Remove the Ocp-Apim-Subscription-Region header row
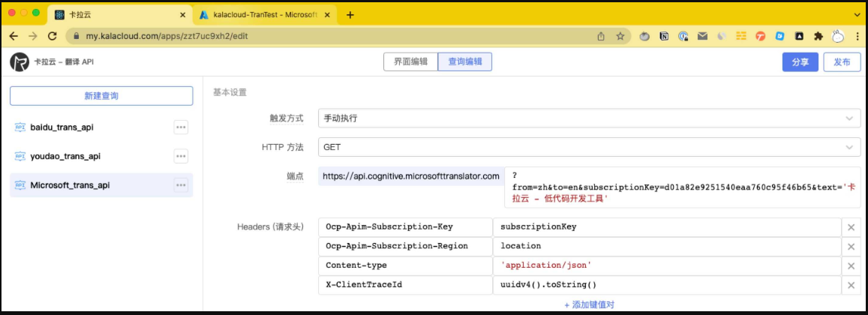868x315 pixels. pyautogui.click(x=851, y=246)
